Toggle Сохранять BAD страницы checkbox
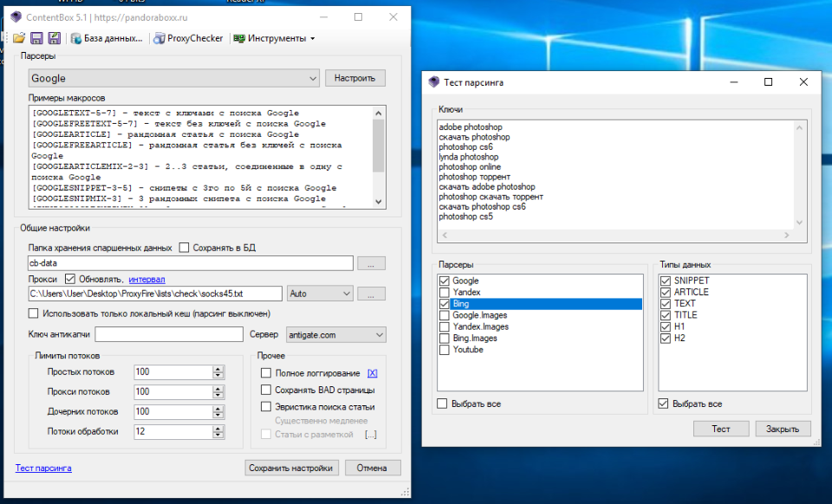832x504 pixels. pos(267,390)
